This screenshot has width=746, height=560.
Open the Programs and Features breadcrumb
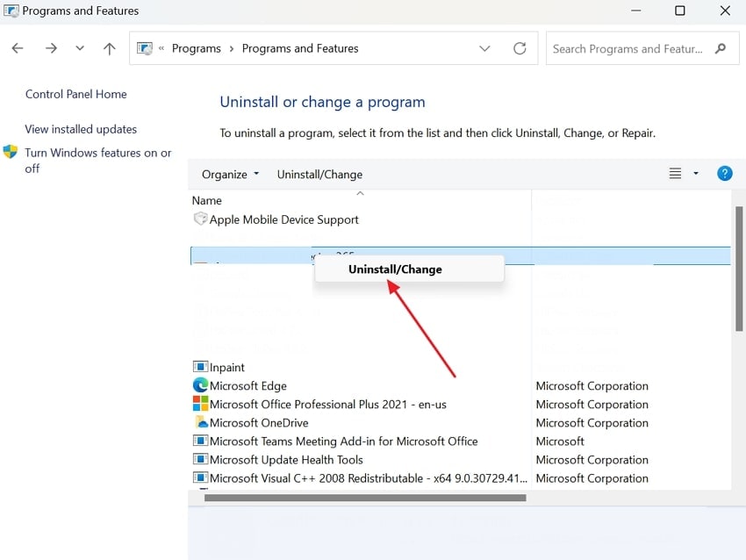300,48
